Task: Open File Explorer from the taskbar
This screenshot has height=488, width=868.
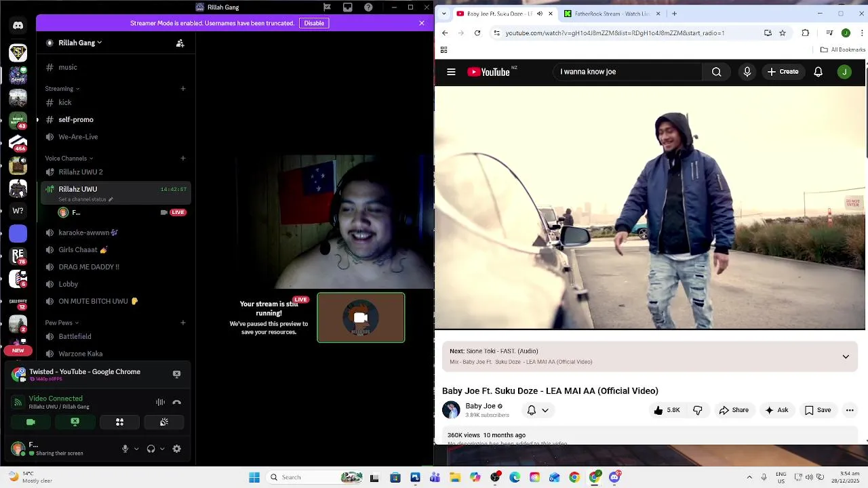Action: pyautogui.click(x=455, y=478)
